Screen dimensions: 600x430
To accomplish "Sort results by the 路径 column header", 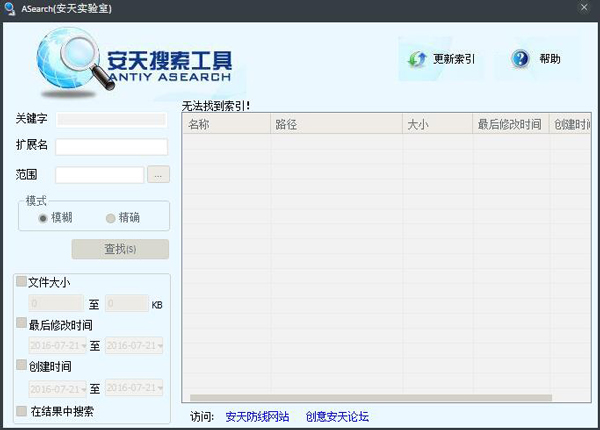I will pos(336,124).
